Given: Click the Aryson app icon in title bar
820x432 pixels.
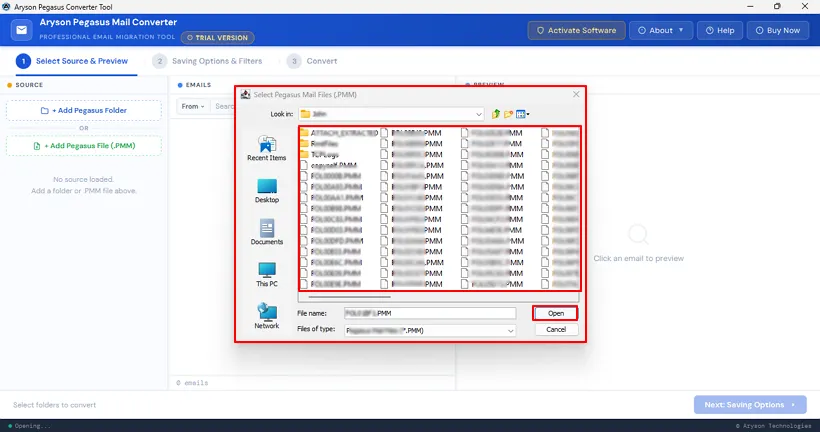Looking at the screenshot, I should coord(6,7).
